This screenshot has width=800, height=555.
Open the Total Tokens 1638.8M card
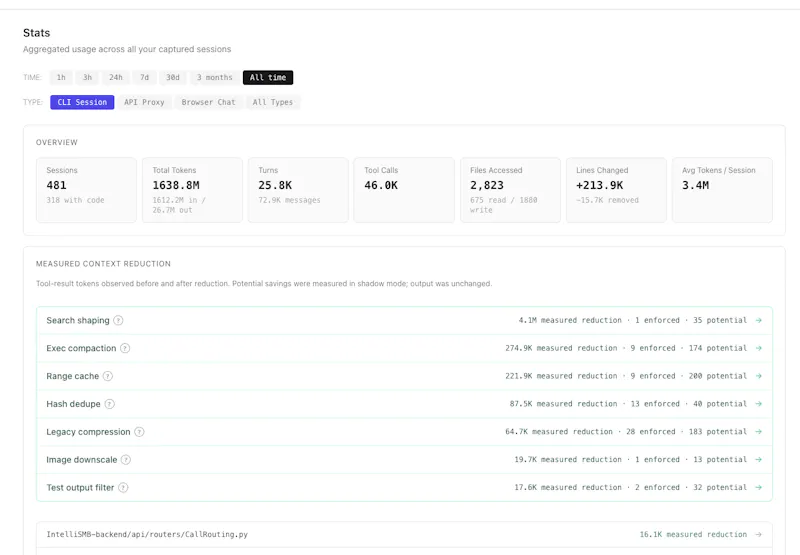[x=192, y=190]
